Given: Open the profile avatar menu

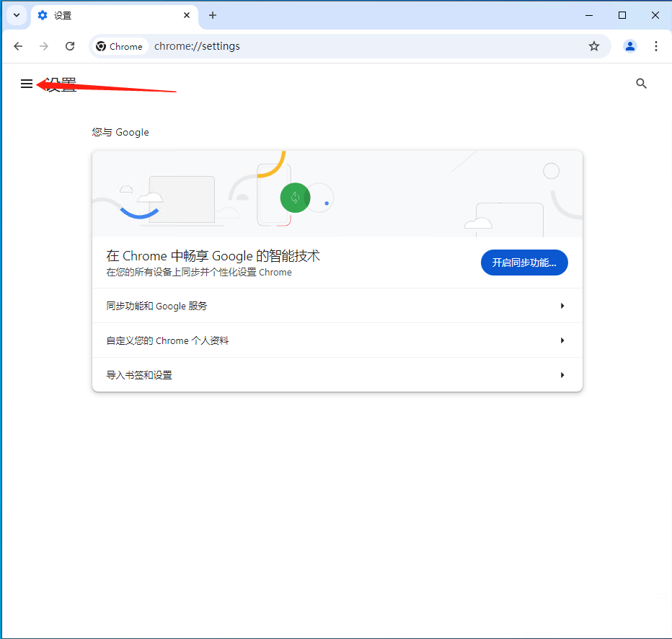Looking at the screenshot, I should pos(630,46).
